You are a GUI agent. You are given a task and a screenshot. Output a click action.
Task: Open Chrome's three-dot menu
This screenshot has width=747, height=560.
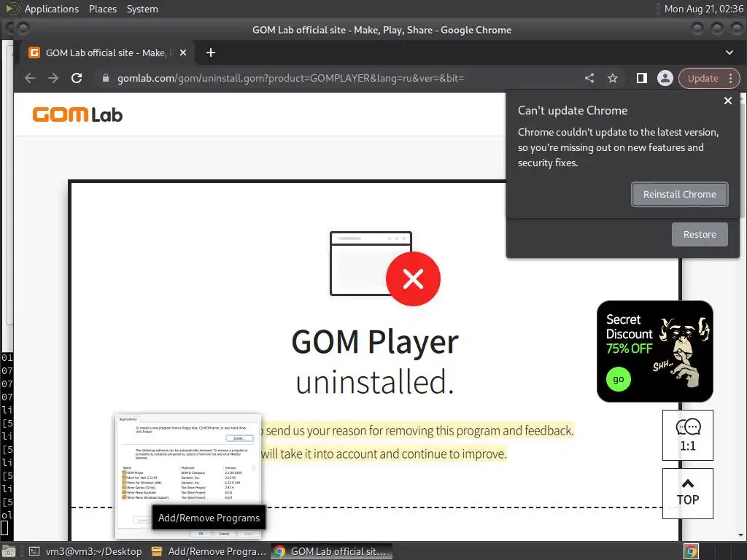point(731,78)
